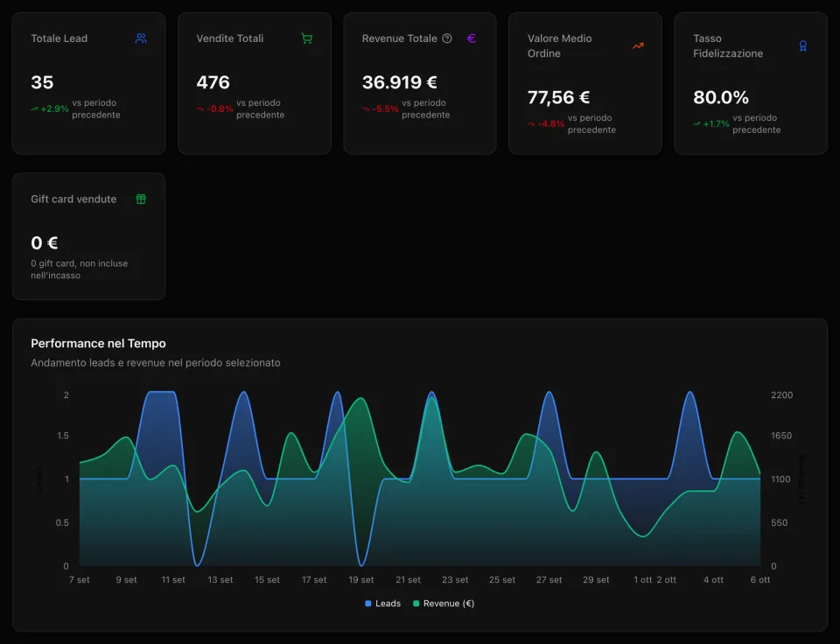Click the red down-trend arrow beside -5.5%
Screen dimensions: 840x644
point(366,108)
